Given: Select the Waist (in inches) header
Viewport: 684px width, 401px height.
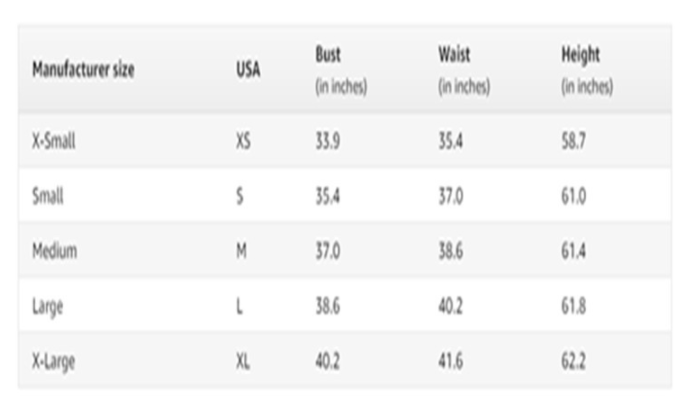Looking at the screenshot, I should click(x=464, y=70).
